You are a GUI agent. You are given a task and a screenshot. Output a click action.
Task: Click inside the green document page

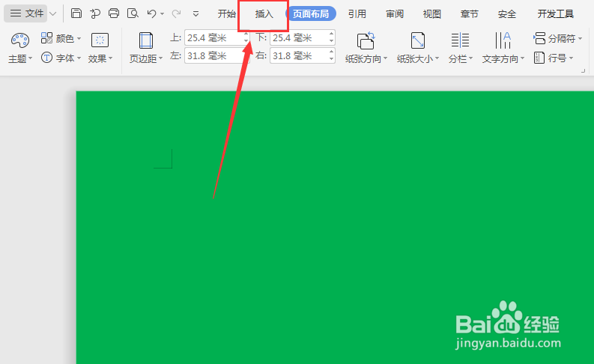335,227
